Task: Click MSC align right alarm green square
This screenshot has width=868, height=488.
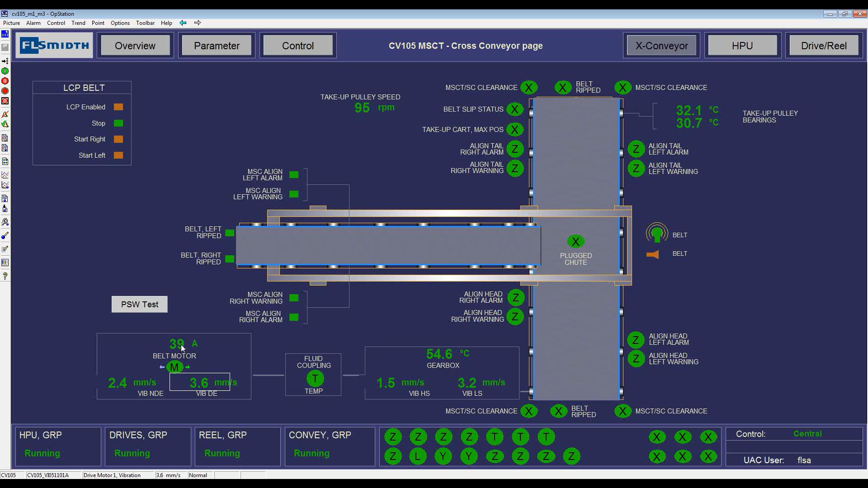Action: 294,317
